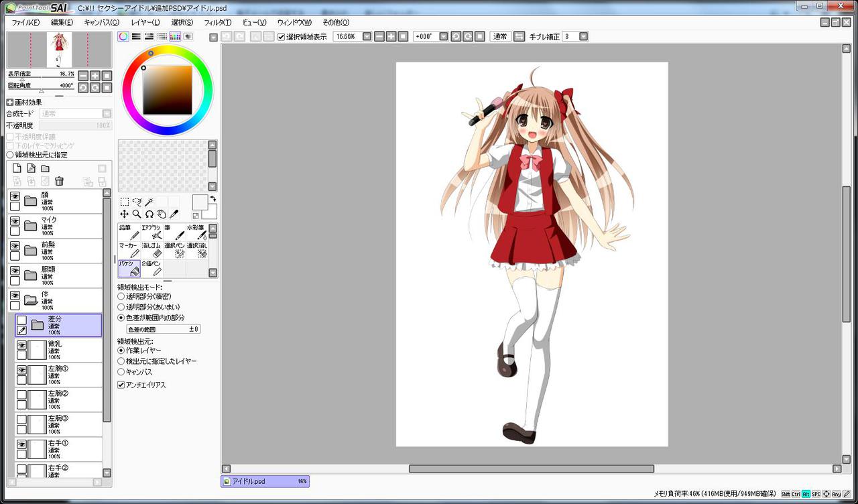Select the rectangular selection tool

(124, 202)
